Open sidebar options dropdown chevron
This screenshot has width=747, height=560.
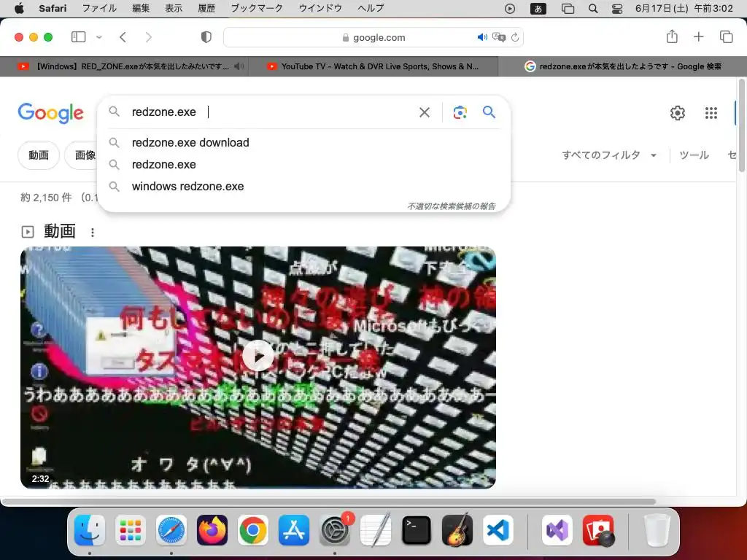click(99, 36)
